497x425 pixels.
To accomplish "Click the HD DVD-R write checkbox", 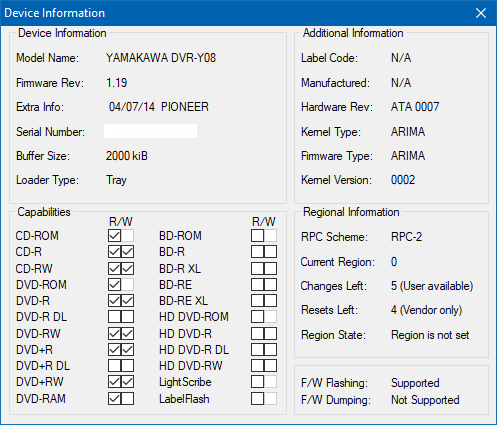I will click(270, 333).
